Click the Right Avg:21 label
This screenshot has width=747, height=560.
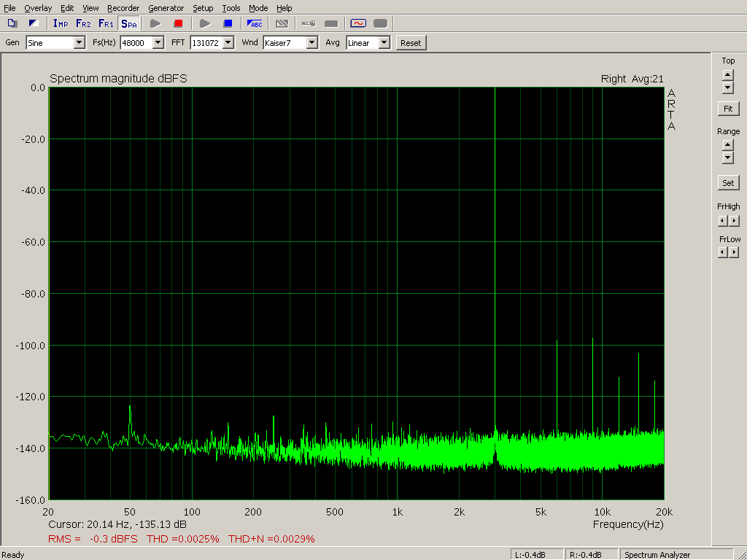coord(632,79)
